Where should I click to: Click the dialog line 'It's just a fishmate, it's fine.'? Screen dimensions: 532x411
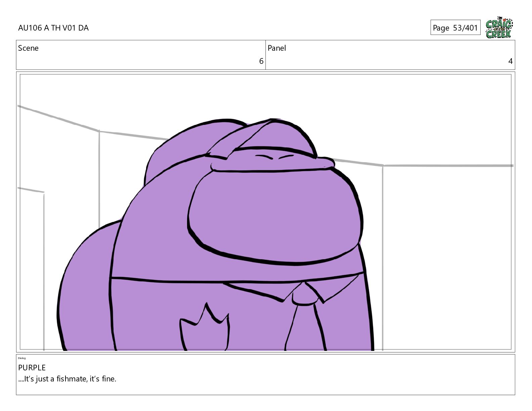[x=67, y=379]
